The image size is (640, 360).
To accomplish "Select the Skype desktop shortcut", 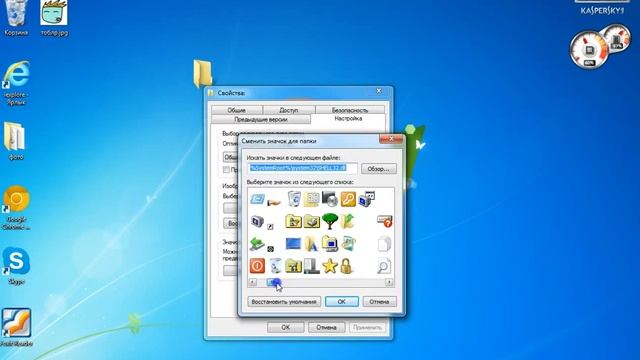I will point(16,266).
